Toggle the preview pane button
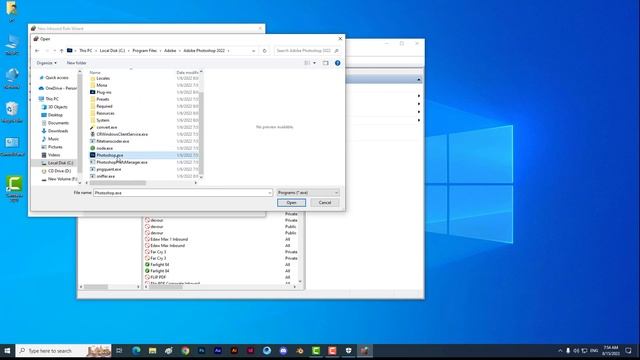 325,63
